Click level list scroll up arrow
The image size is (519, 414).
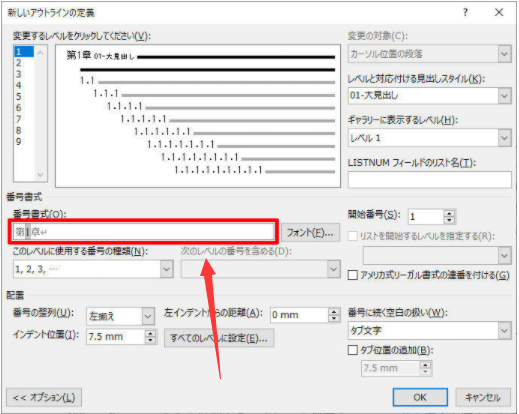(x=40, y=52)
